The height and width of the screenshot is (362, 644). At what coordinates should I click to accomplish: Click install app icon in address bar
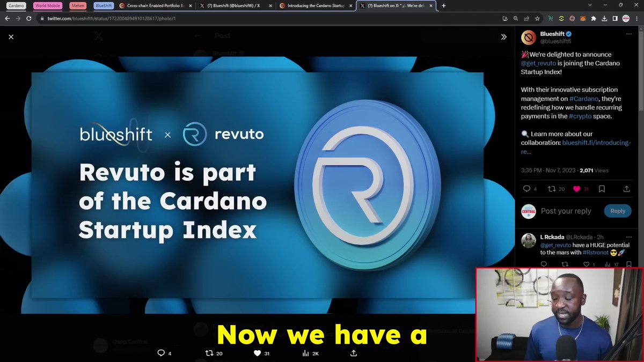[505, 18]
